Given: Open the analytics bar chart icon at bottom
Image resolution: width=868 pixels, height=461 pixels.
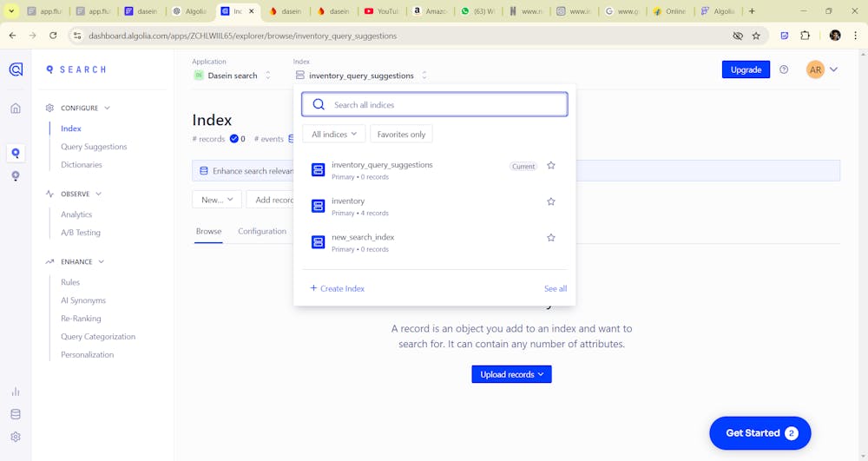Looking at the screenshot, I should [x=16, y=392].
